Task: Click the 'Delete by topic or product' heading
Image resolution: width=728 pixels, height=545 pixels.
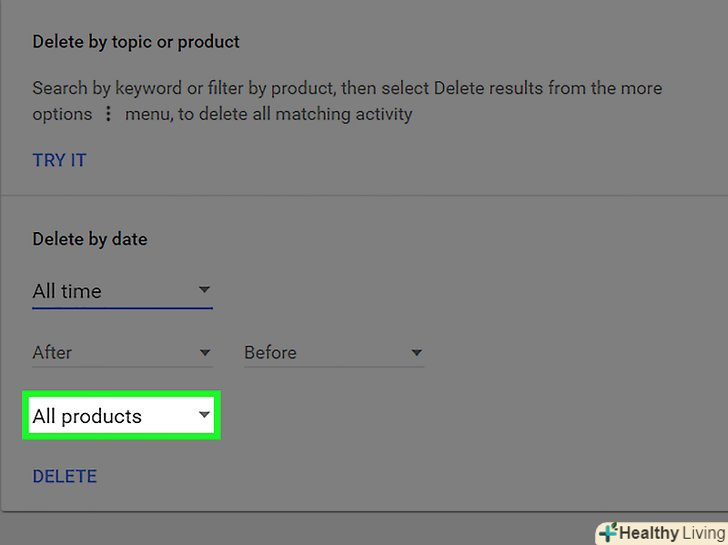Action: pyautogui.click(x=136, y=42)
